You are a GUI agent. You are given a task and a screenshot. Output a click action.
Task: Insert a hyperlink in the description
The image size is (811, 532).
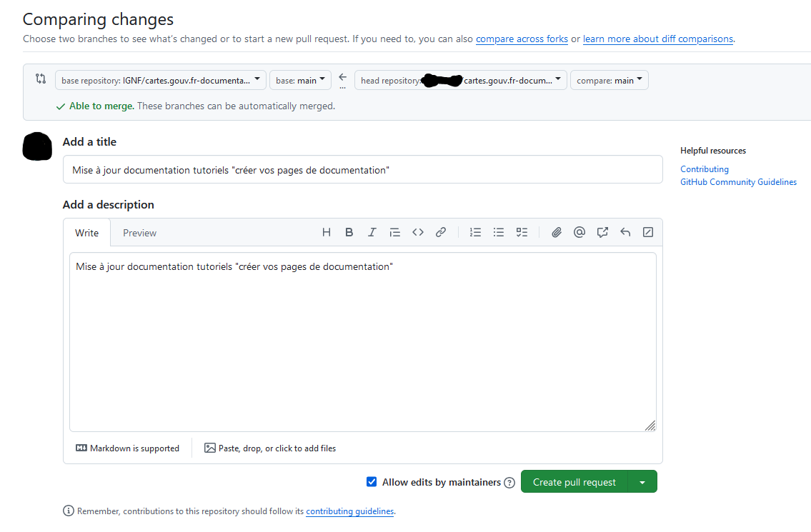pyautogui.click(x=441, y=231)
